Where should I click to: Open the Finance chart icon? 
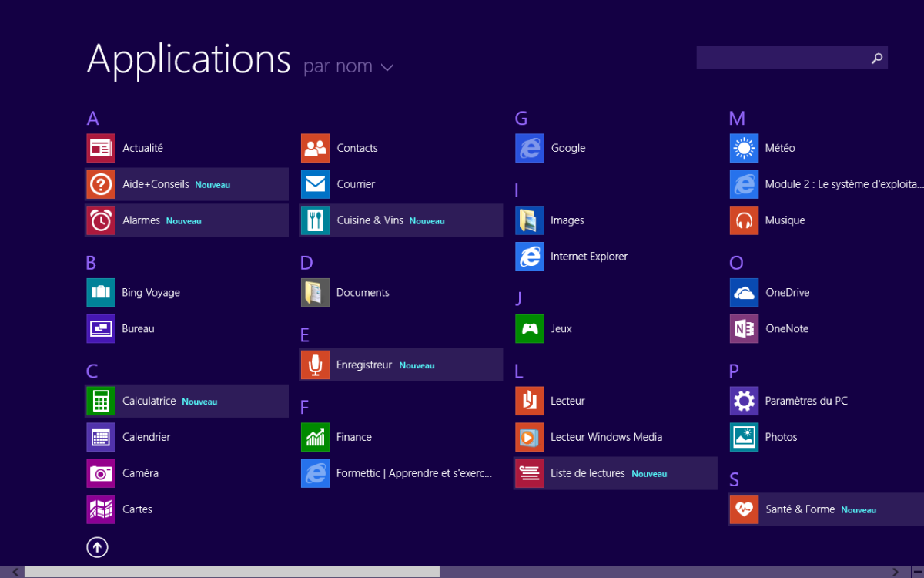pos(315,438)
